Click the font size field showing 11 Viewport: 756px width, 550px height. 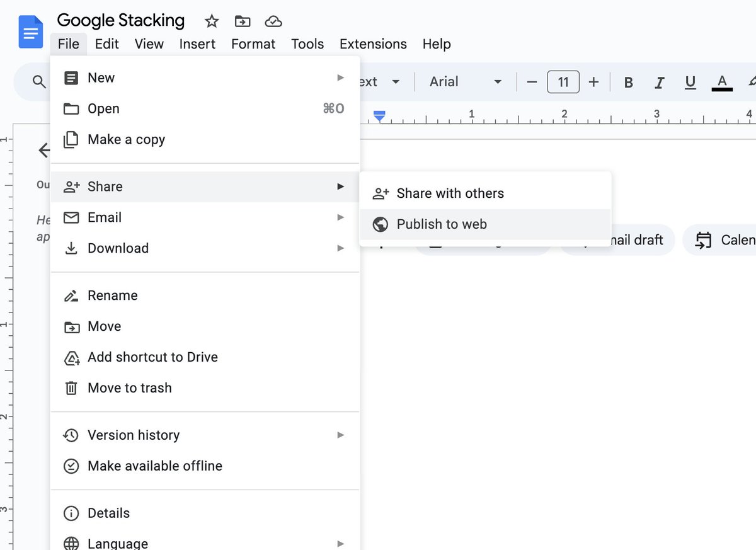[x=563, y=82]
